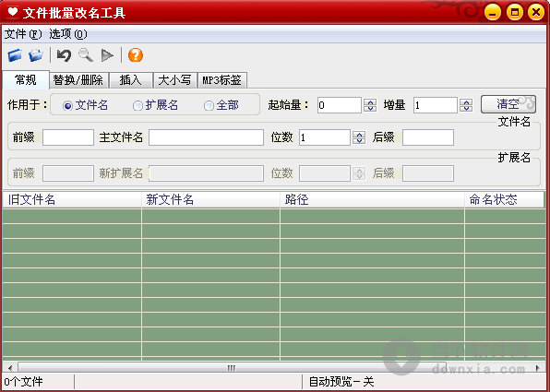Click the open folder toolbar icon
Image resolution: width=550 pixels, height=392 pixels.
pyautogui.click(x=36, y=55)
